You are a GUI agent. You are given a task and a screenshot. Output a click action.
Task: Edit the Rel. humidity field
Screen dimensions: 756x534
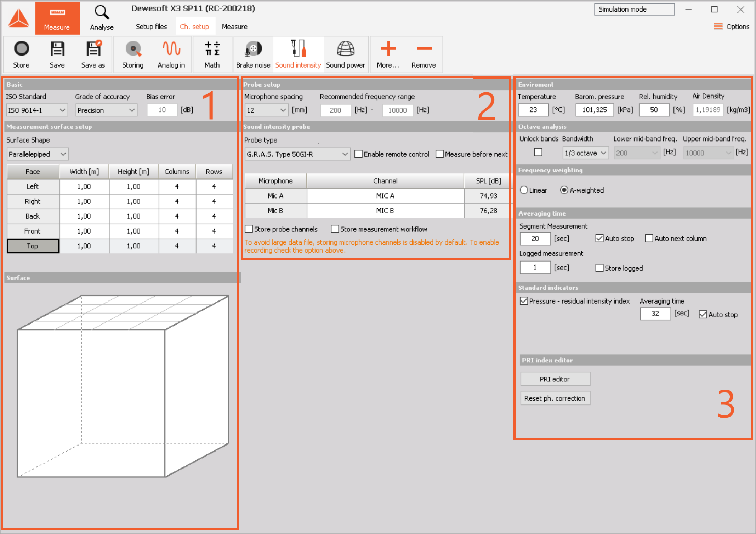[x=654, y=110]
